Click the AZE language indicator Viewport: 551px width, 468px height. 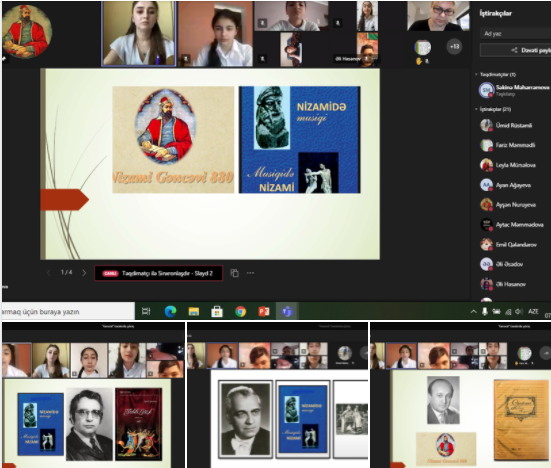click(x=533, y=312)
